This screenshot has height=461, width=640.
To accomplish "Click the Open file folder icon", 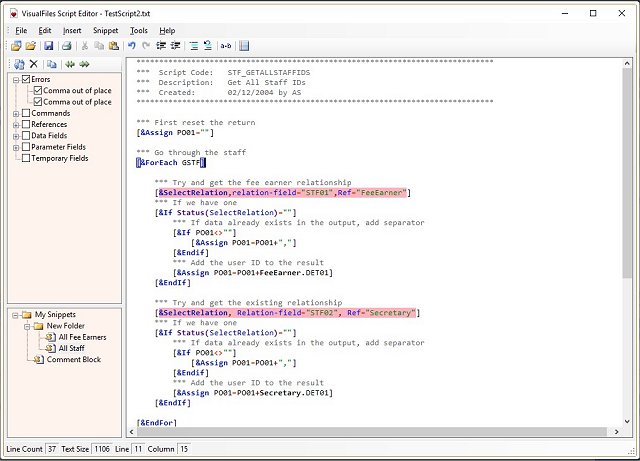I will point(32,46).
